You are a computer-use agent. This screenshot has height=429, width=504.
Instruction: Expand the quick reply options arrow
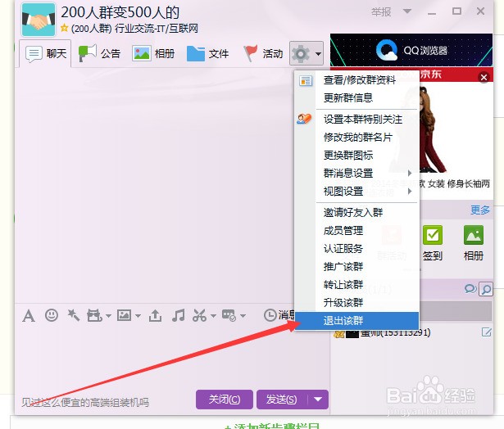243,316
